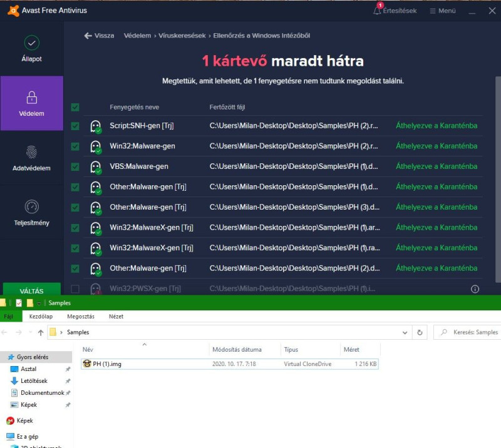Toggle checkbox for Win32:Malware-gen row
The width and height of the screenshot is (501, 448).
75,146
